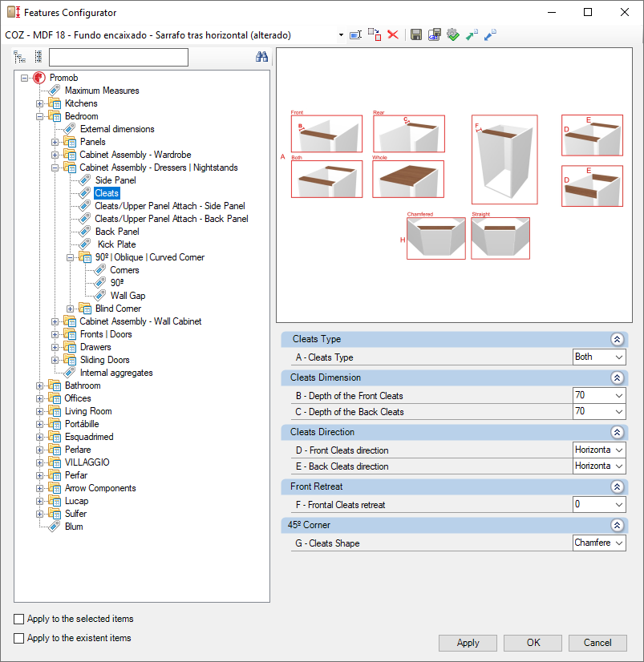
Task: Click the Cancel button
Action: pyautogui.click(x=597, y=643)
